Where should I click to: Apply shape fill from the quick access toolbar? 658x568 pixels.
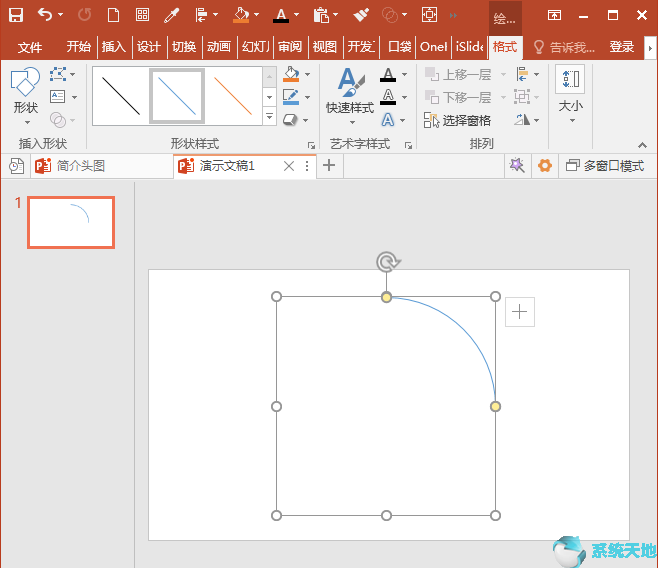point(241,15)
